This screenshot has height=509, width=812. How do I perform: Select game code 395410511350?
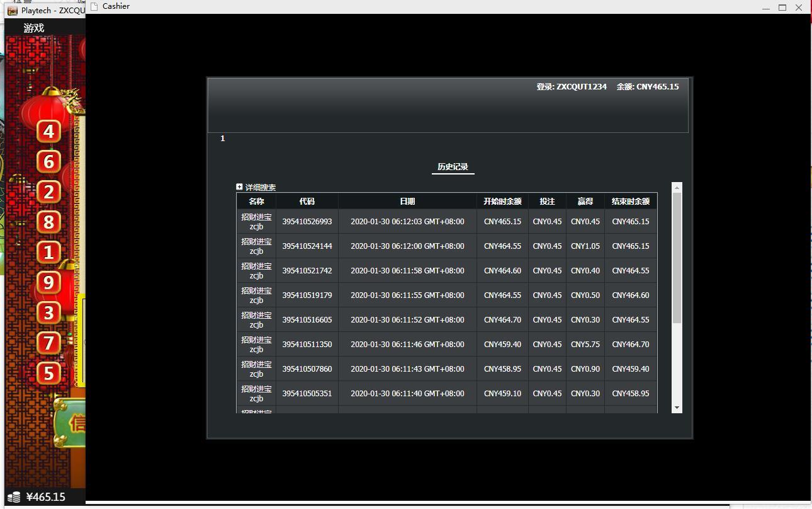click(307, 345)
